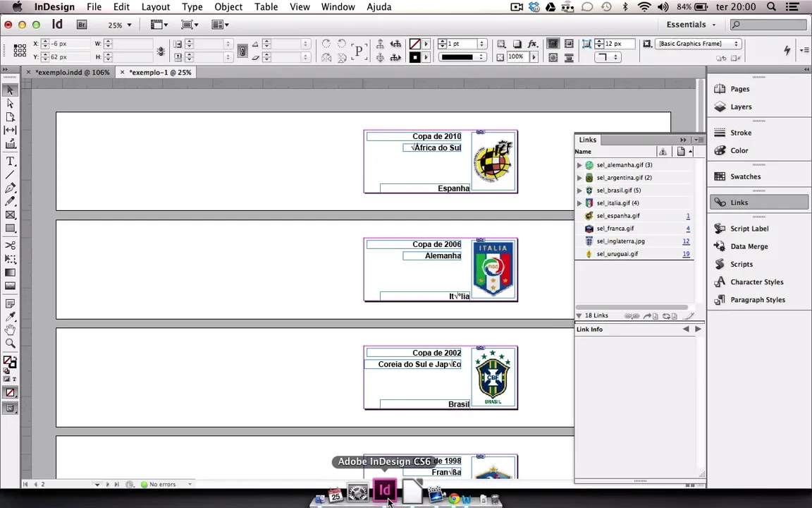Image resolution: width=812 pixels, height=508 pixels.
Task: Toggle formatting affects text T button
Action: [14, 379]
